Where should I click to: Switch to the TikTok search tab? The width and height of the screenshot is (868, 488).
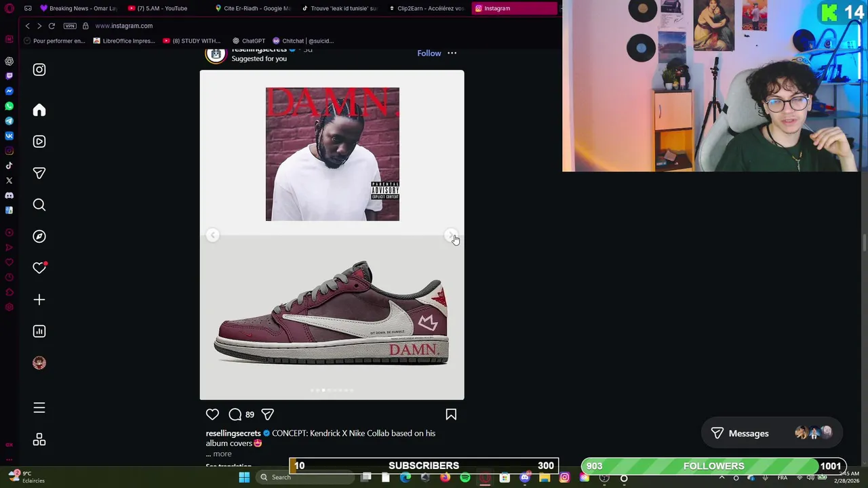point(339,8)
